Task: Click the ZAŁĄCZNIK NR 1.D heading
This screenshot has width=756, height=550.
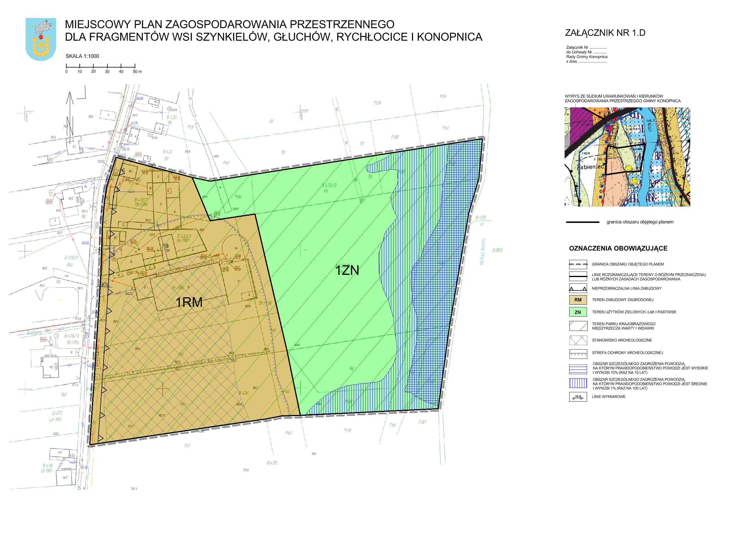Action: pos(605,33)
